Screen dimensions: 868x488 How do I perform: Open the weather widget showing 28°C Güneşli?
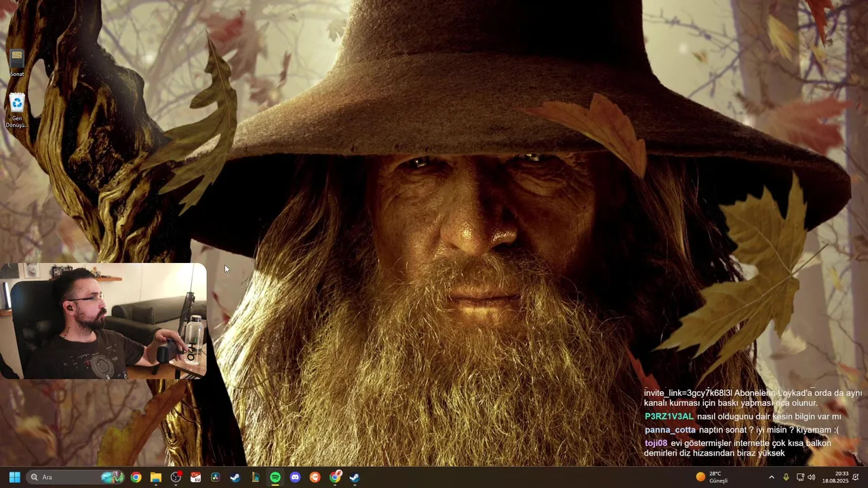coord(712,477)
